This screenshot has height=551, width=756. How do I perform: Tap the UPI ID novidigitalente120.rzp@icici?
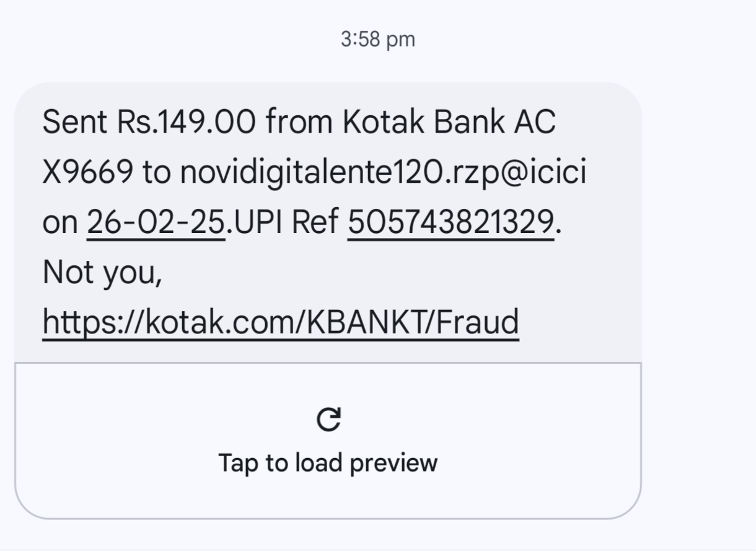[x=383, y=173]
